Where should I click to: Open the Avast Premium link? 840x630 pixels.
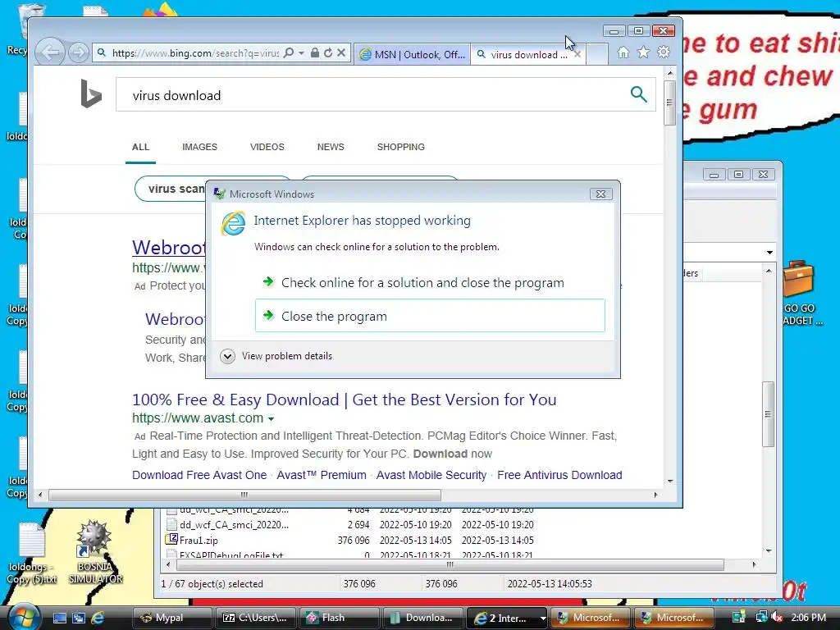(322, 475)
